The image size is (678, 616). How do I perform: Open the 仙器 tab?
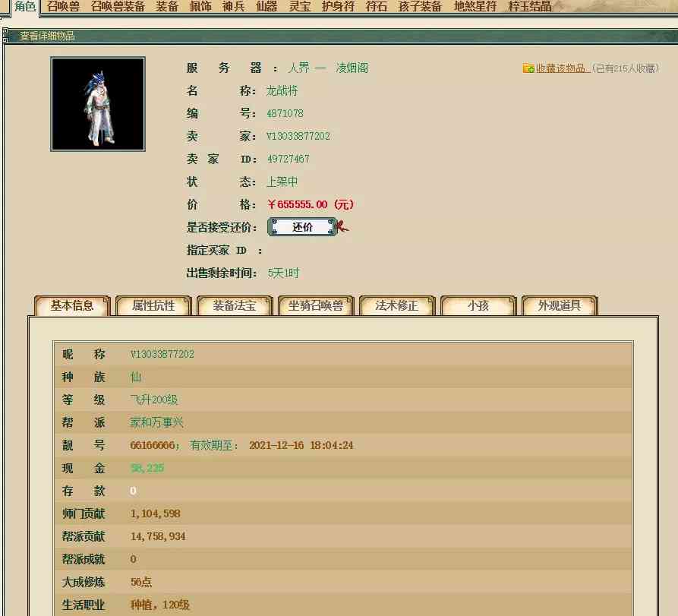pyautogui.click(x=266, y=7)
